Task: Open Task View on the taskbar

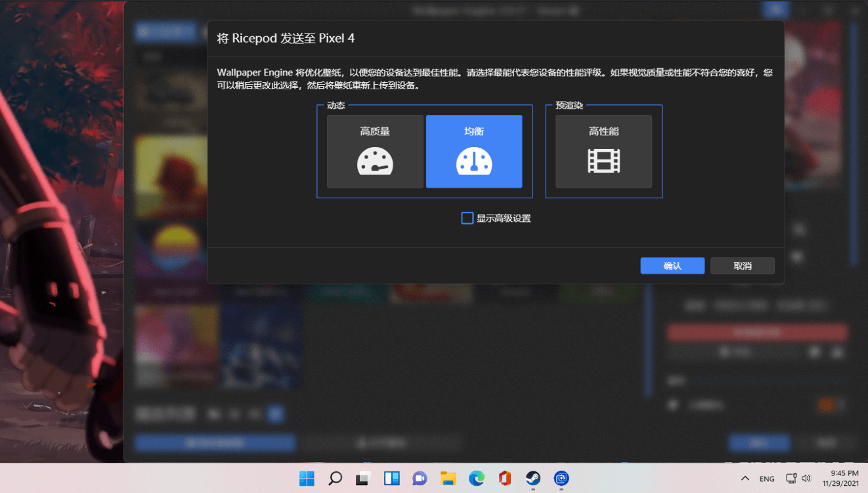Action: pyautogui.click(x=363, y=479)
